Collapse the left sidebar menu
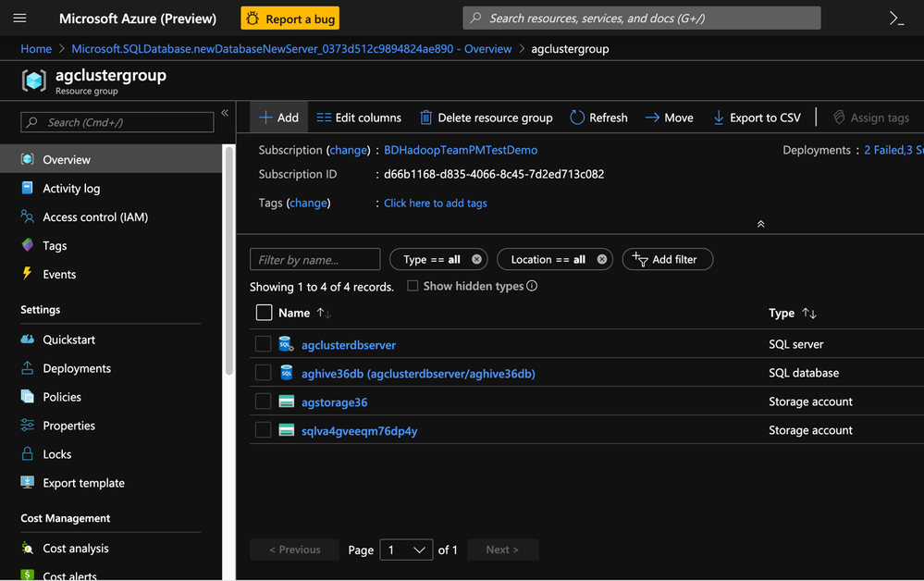This screenshot has width=924, height=581. click(x=225, y=114)
